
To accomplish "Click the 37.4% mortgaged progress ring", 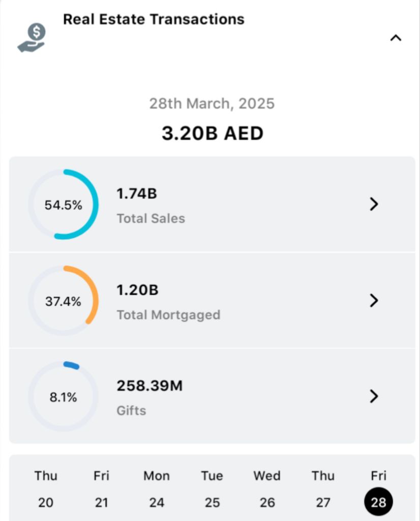I will 64,301.
